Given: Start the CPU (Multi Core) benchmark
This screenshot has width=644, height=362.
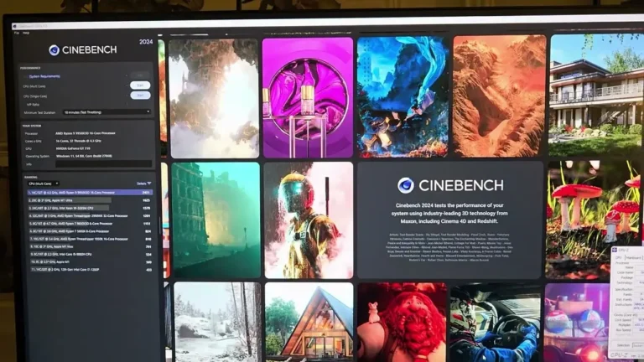Looking at the screenshot, I should (x=140, y=85).
